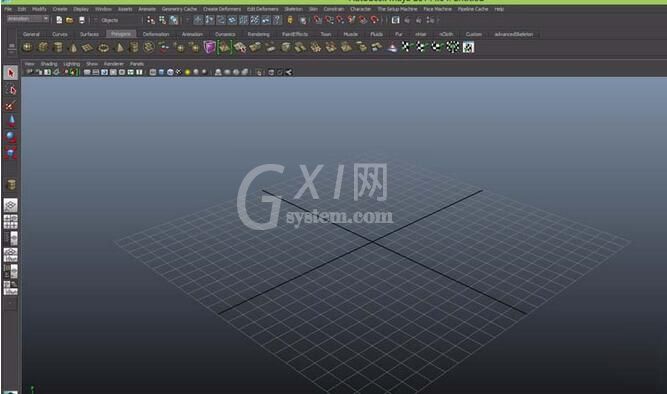This screenshot has width=667, height=394.
Task: Select by component type mode icon
Action: [174, 20]
